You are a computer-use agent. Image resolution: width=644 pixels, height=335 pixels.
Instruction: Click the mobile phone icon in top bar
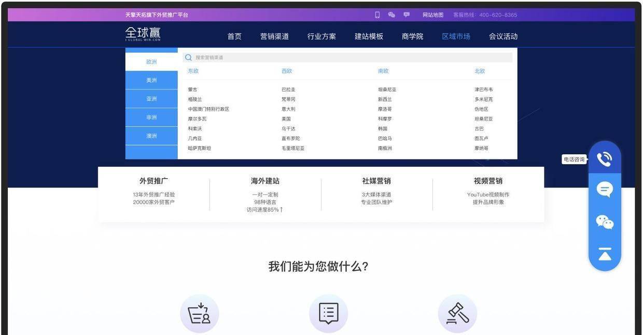coord(377,15)
